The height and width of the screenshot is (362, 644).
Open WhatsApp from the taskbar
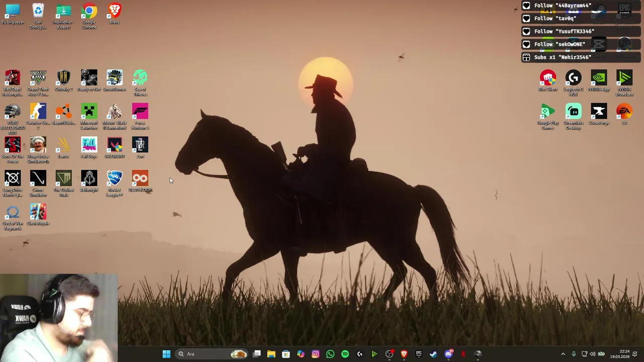tap(330, 354)
